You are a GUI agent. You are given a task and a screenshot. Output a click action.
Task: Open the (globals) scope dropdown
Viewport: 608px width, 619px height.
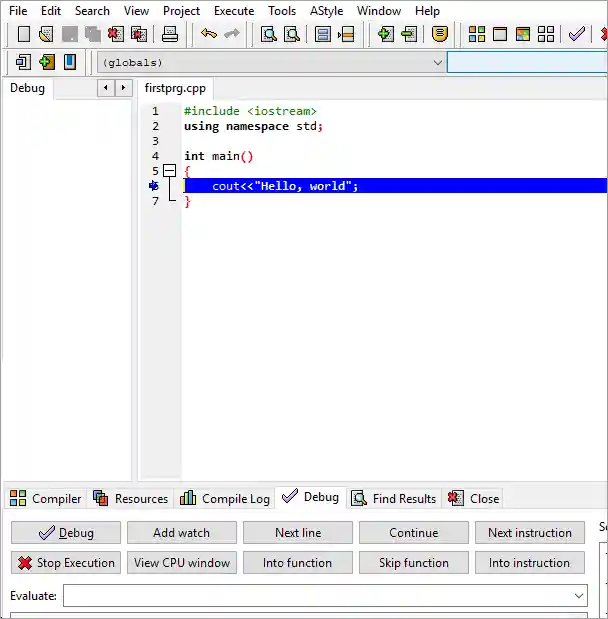coord(272,63)
